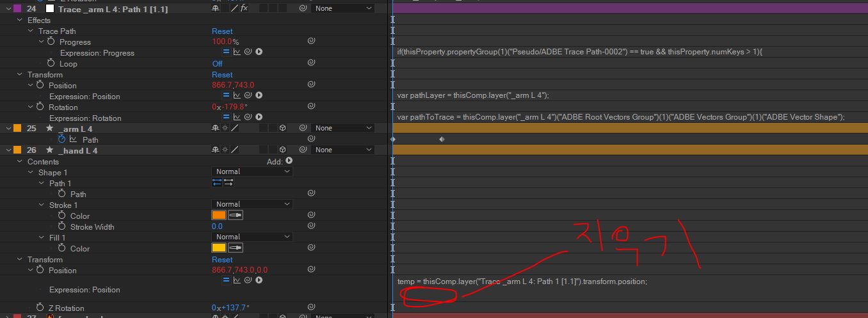This screenshot has height=318, width=868.
Task: Open the Shape 1 blend mode dropdown
Action: click(x=252, y=171)
